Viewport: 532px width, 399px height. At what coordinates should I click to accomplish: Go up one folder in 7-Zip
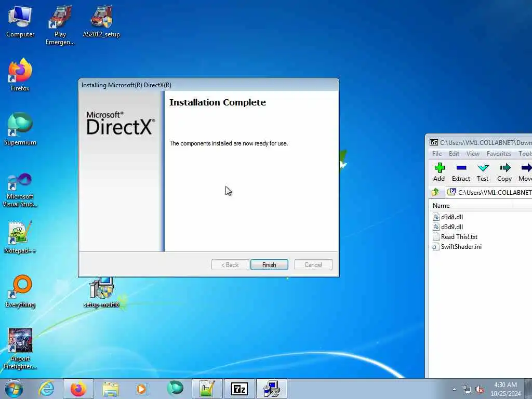click(436, 192)
